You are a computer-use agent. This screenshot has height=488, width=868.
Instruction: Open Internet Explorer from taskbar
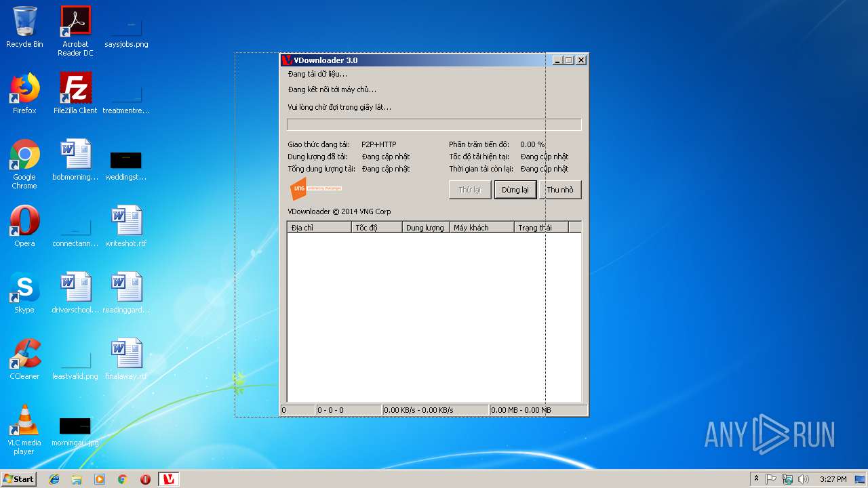[x=54, y=479]
